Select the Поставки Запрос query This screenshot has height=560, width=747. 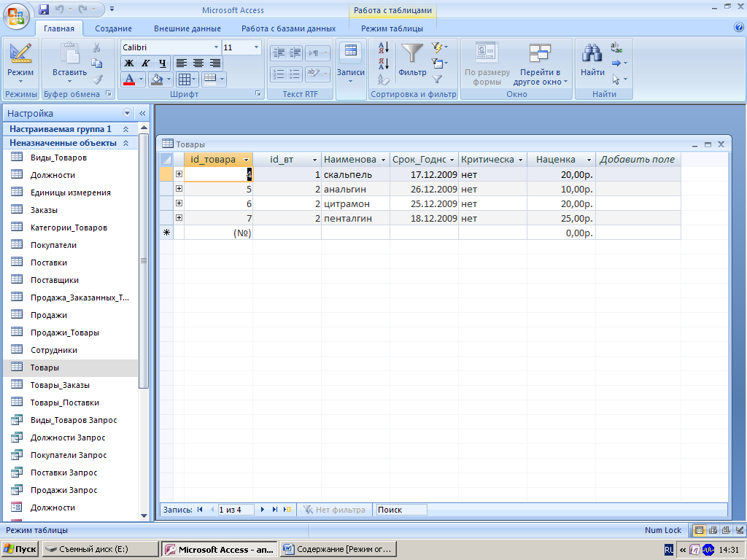point(64,472)
